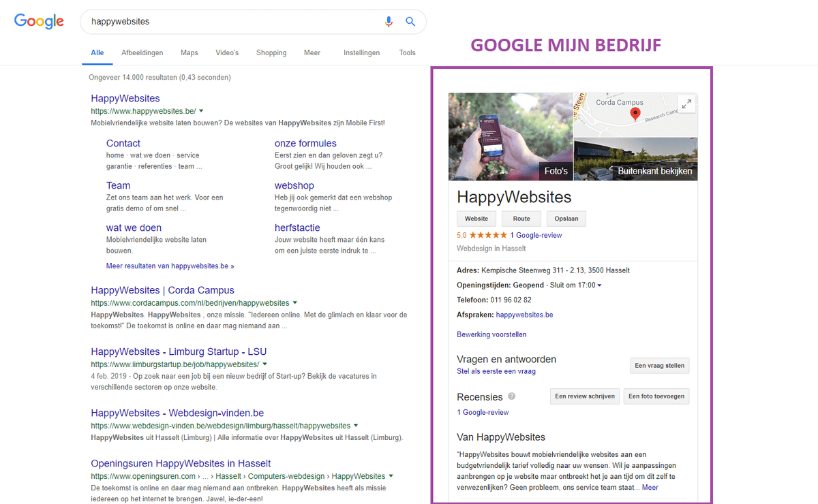Expand arrow next to cordacampus.com URL

pos(295,302)
